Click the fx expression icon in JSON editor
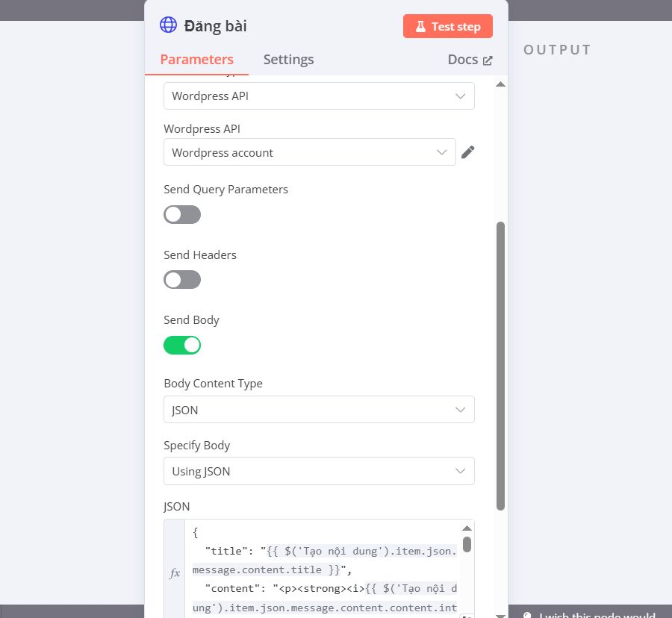The image size is (672, 618). point(175,573)
